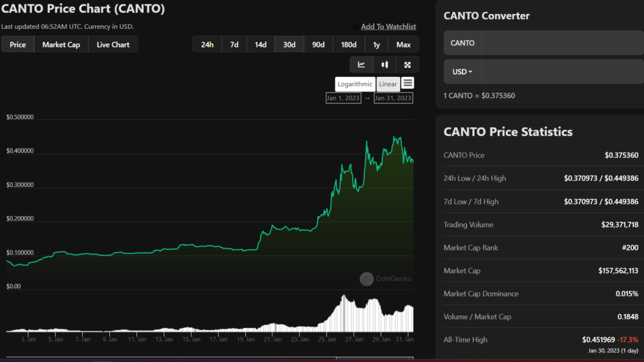
Task: Set range to 1y
Action: click(377, 45)
